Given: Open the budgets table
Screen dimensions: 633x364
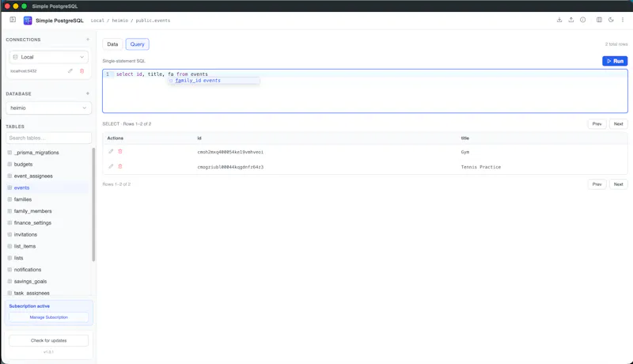Looking at the screenshot, I should [x=23, y=165].
